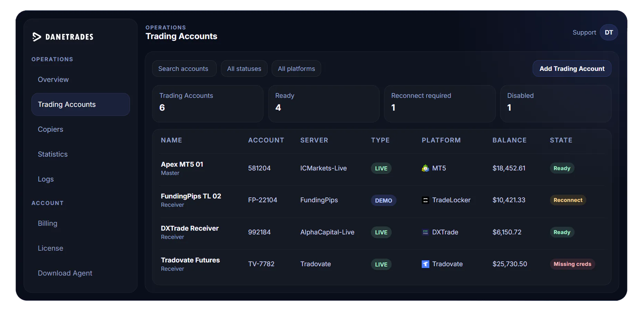
Task: Open the DT user avatar
Action: (609, 32)
